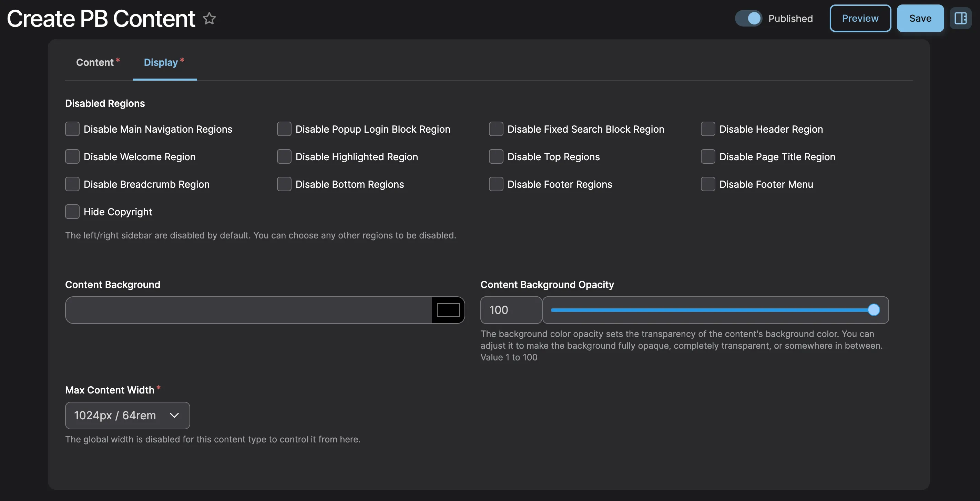Tick Disable Header Region checkbox

pos(708,129)
